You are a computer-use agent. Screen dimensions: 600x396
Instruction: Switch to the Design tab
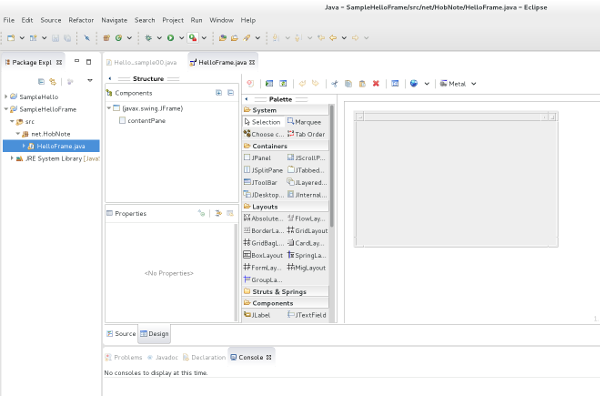154,334
